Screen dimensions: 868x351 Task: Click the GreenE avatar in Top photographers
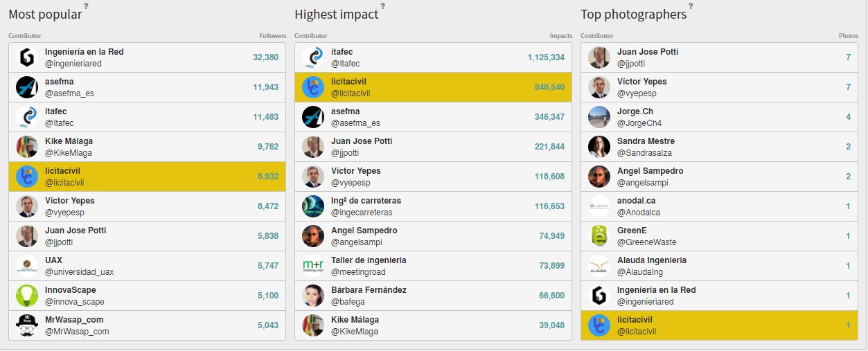click(599, 236)
